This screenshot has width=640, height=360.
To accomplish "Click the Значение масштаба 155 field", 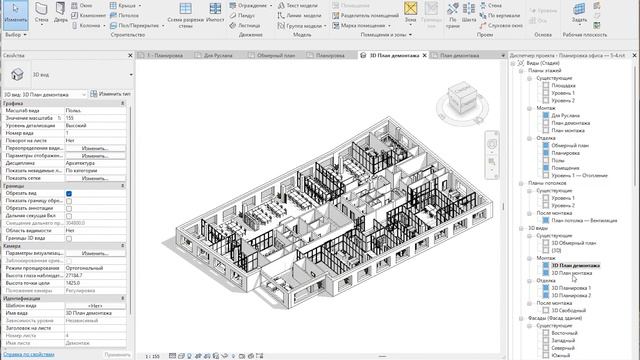I will 95,118.
